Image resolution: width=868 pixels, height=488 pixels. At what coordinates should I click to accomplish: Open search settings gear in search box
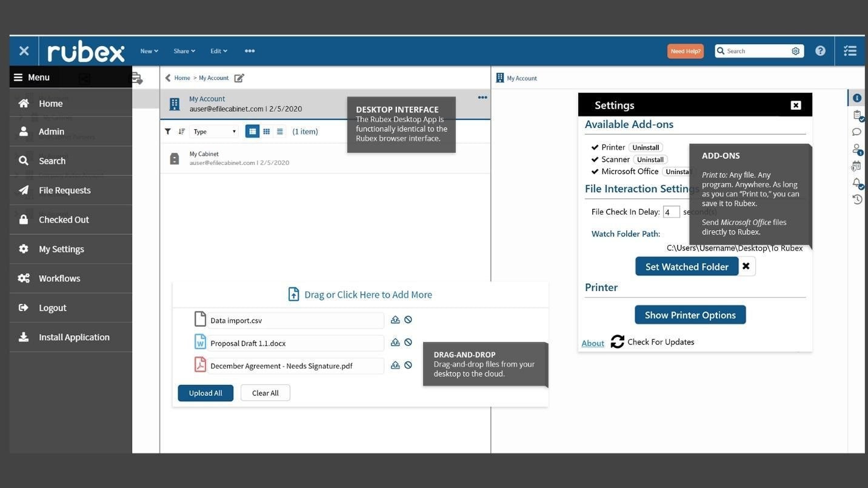pos(795,51)
